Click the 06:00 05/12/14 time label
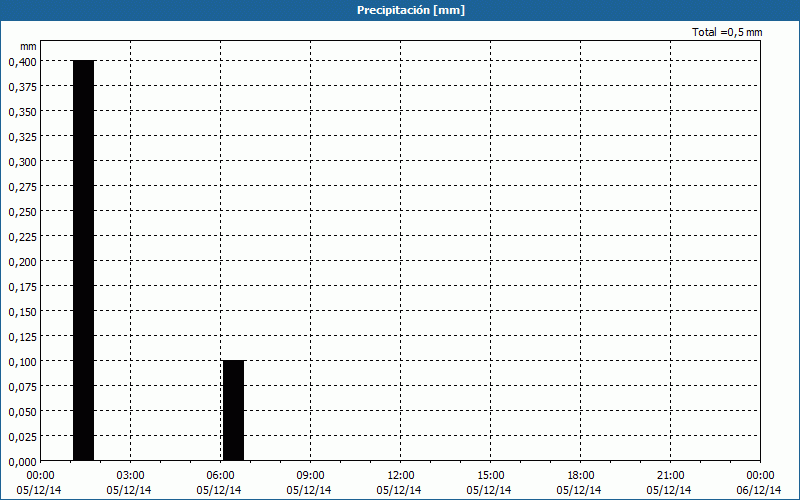This screenshot has width=800, height=500. tap(219, 483)
